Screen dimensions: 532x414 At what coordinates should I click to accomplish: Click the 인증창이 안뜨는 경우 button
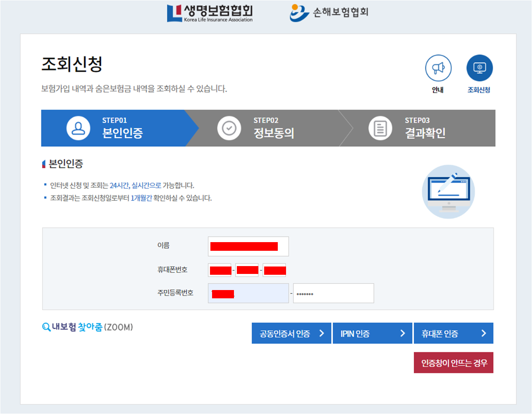click(x=453, y=362)
